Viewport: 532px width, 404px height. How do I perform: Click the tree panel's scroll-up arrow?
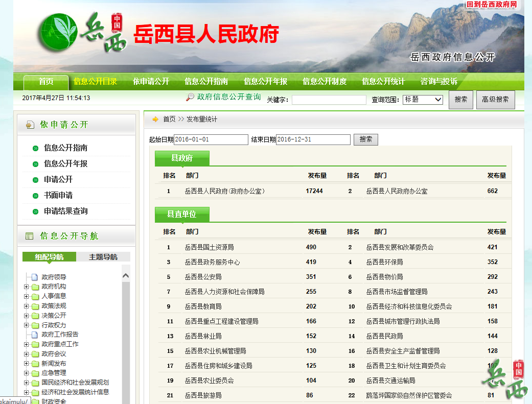click(x=126, y=276)
